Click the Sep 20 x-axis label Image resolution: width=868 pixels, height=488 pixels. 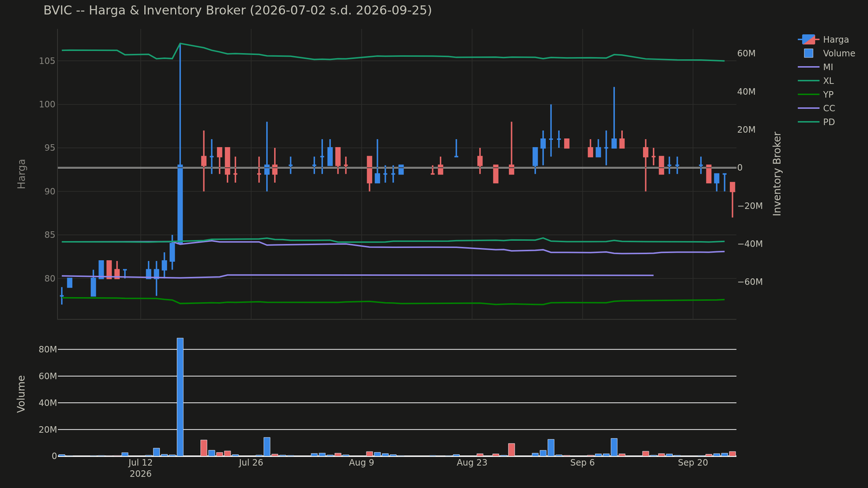[x=693, y=463]
